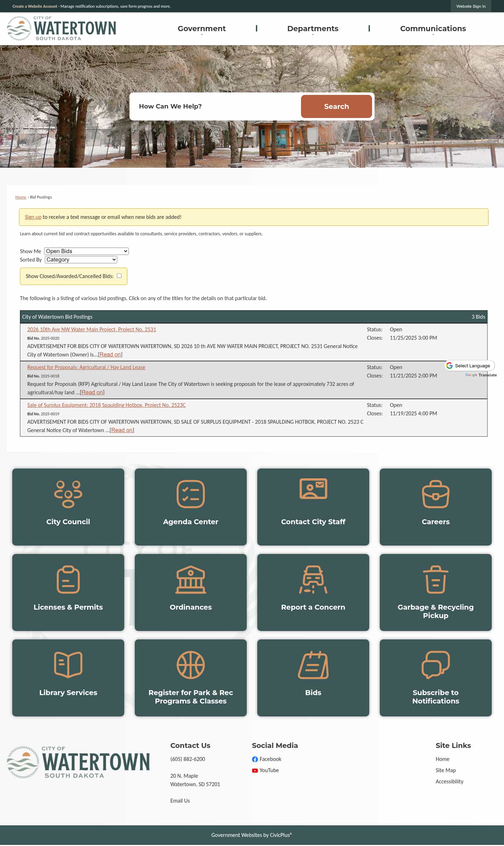
Task: Click the Sign up link for bid alerts
Action: (33, 217)
